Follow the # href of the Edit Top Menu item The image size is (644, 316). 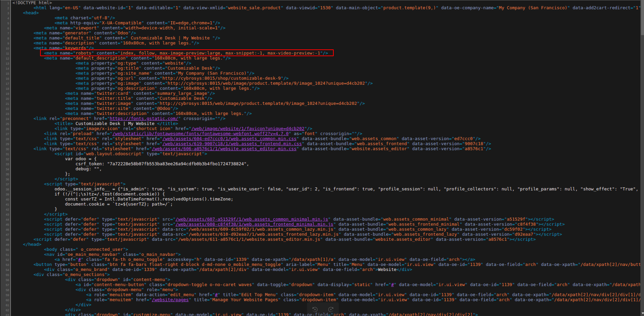(x=216, y=295)
